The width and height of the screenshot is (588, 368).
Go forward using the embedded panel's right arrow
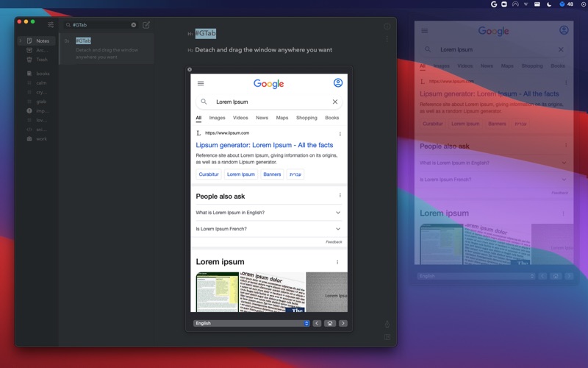coord(343,323)
